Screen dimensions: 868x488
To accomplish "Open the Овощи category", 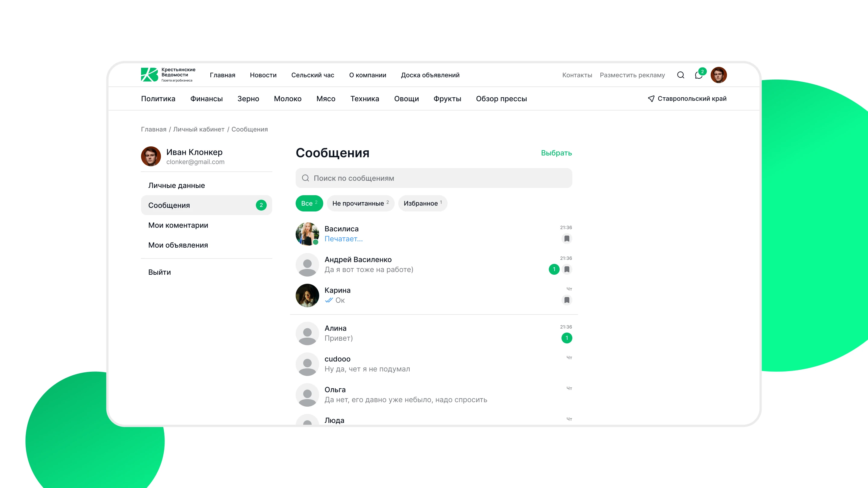I will (406, 99).
